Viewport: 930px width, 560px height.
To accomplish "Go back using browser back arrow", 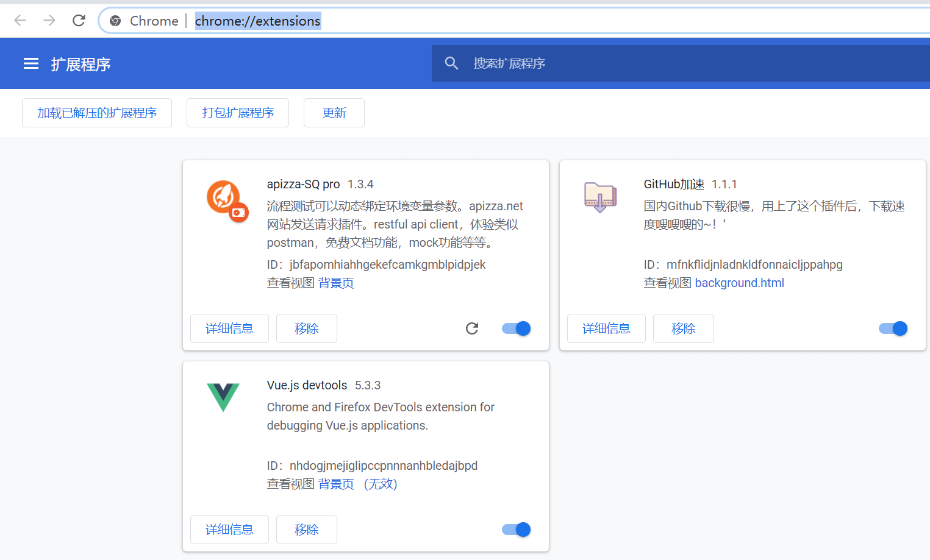I will tap(20, 21).
